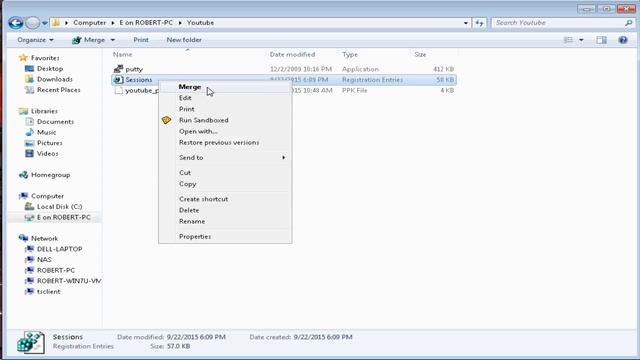Click Print in the toolbar
640x360 pixels.
click(x=141, y=40)
